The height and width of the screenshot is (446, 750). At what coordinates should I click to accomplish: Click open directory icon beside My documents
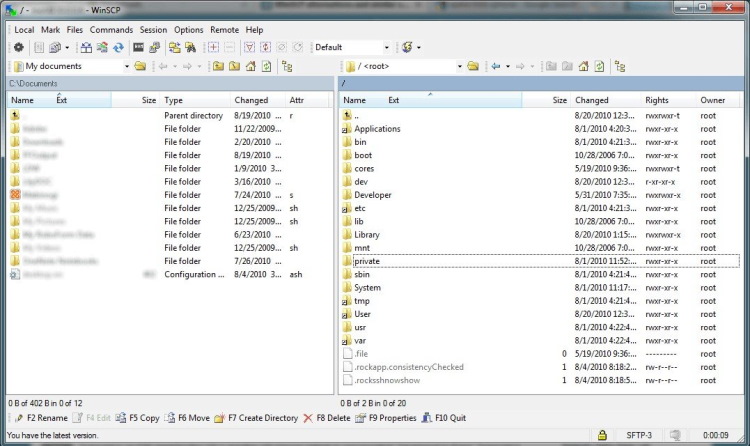click(x=140, y=66)
